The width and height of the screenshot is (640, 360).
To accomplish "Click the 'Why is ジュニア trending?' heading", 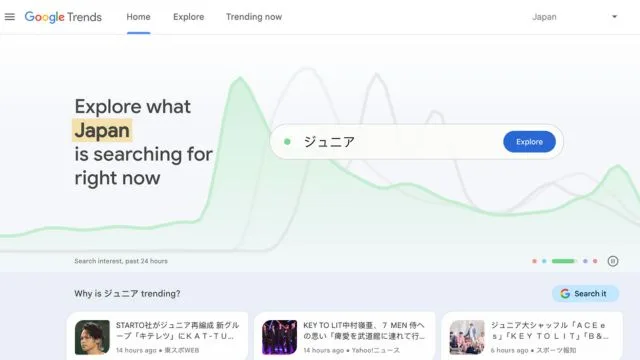I will pyautogui.click(x=127, y=293).
